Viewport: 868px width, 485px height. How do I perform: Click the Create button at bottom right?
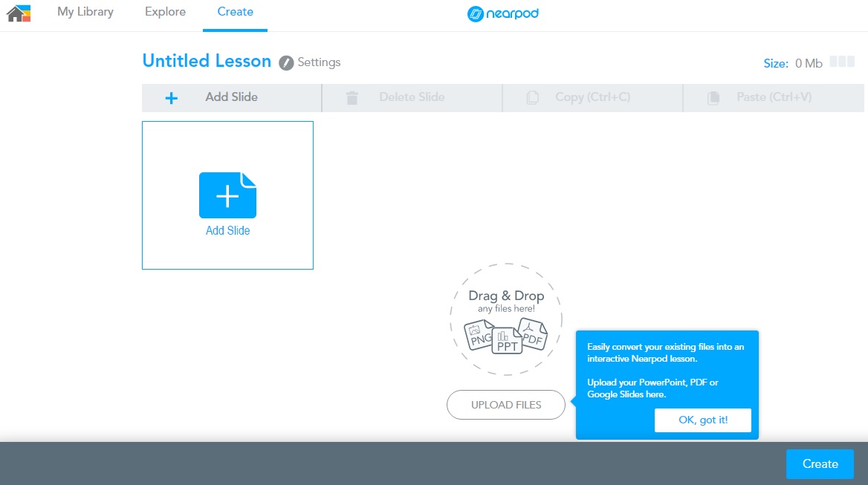tap(820, 463)
